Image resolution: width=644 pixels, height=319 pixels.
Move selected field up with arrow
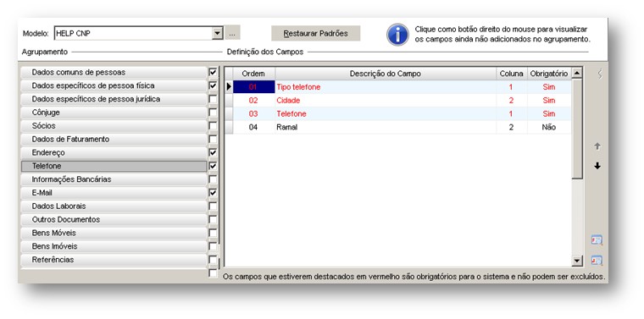[597, 146]
